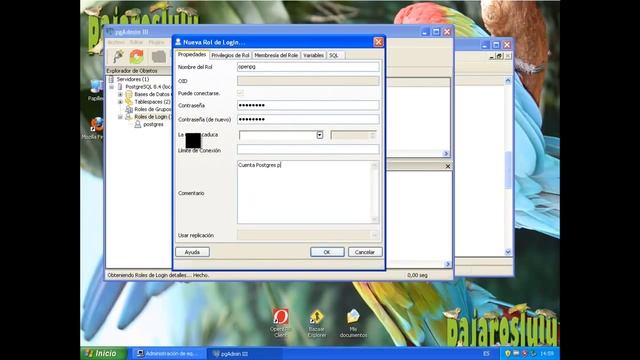
Task: Click the rear window's scrollbar up arrow
Action: (x=508, y=81)
